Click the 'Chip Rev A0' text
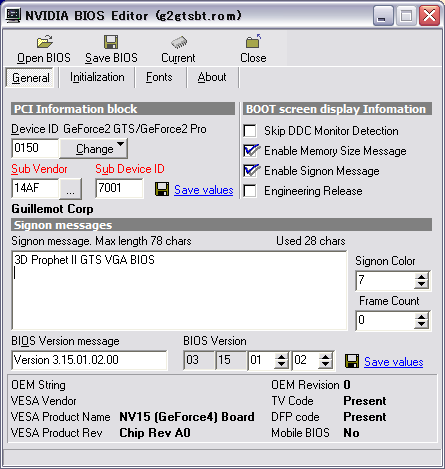 tap(155, 433)
